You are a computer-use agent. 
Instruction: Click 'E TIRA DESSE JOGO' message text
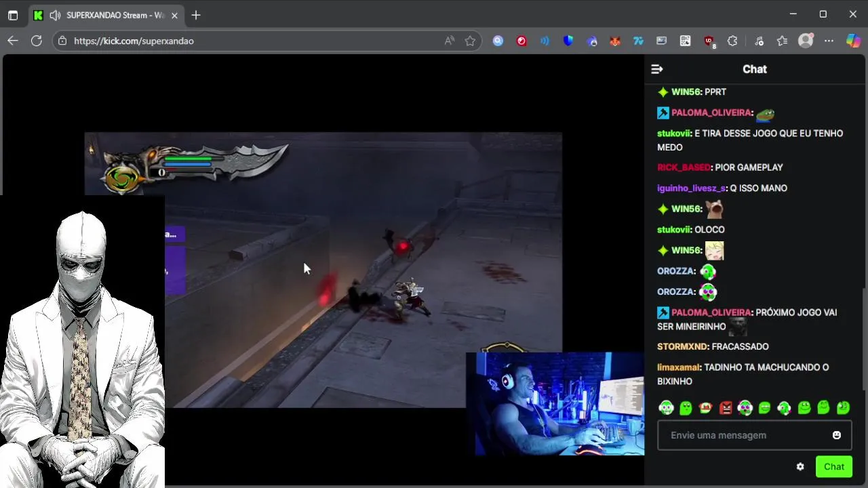click(x=750, y=140)
